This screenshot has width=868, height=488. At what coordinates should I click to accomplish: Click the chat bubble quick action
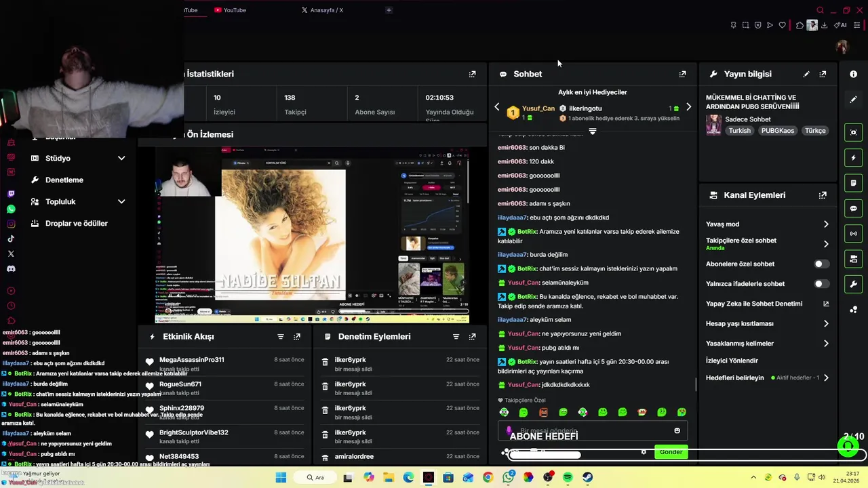(853, 208)
